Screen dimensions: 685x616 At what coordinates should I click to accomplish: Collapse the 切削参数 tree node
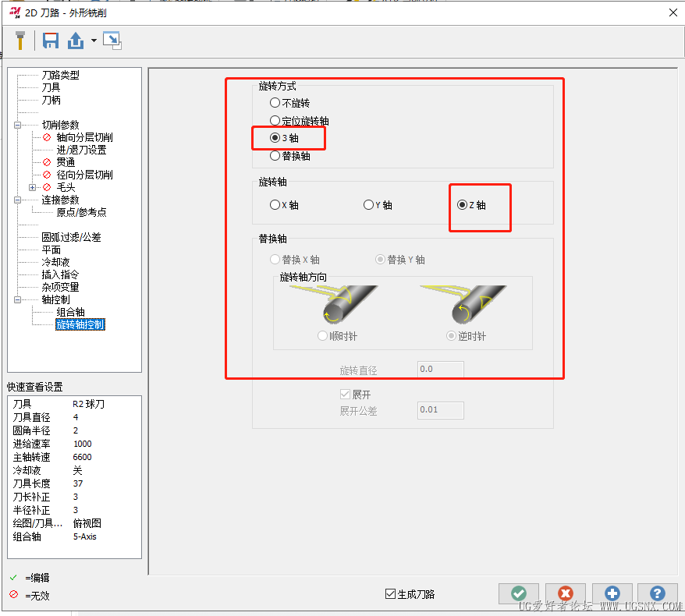(17, 125)
